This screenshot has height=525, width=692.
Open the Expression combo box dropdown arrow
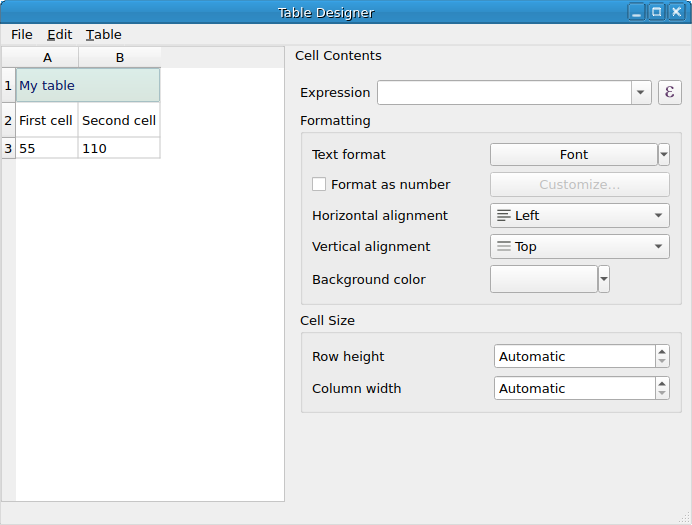(x=641, y=93)
